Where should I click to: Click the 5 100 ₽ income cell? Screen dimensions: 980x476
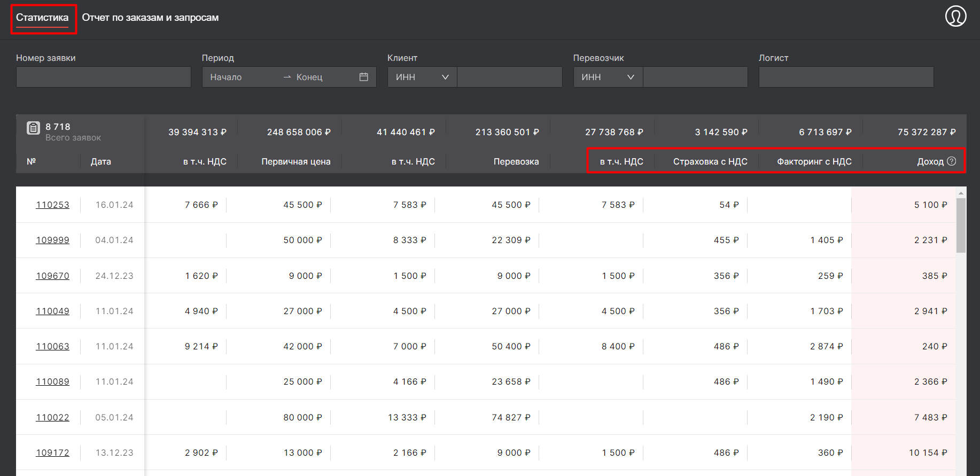click(x=930, y=205)
